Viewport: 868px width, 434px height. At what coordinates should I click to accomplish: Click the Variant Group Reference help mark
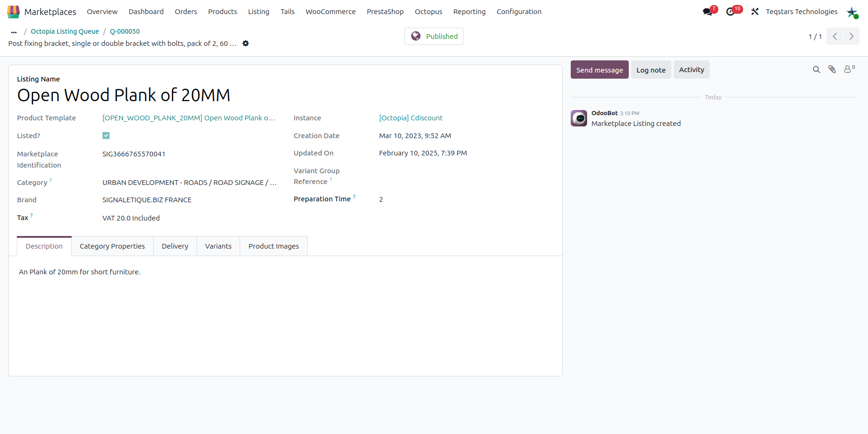point(331,179)
